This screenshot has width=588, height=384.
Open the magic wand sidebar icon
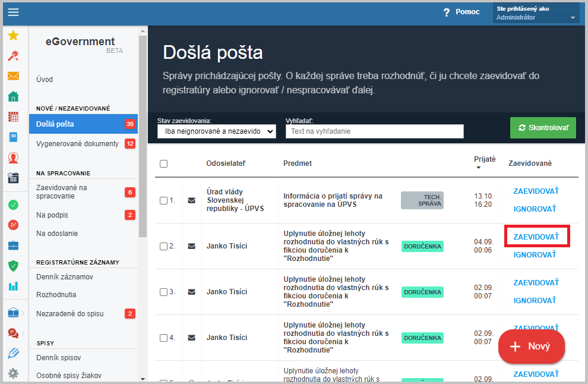13,55
